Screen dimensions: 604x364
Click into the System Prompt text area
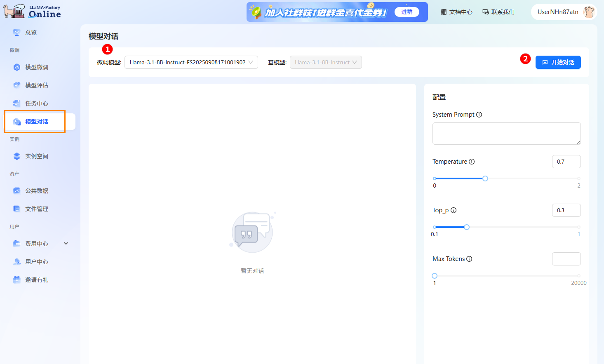coord(506,134)
